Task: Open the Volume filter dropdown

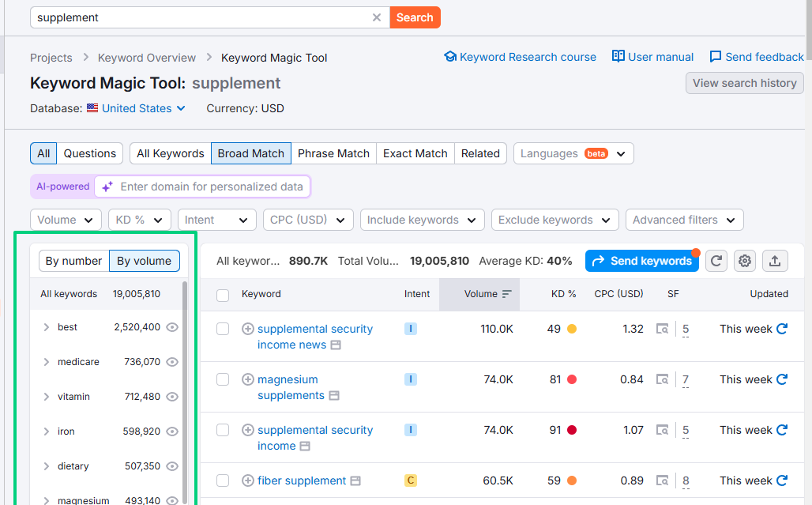Action: pos(66,220)
